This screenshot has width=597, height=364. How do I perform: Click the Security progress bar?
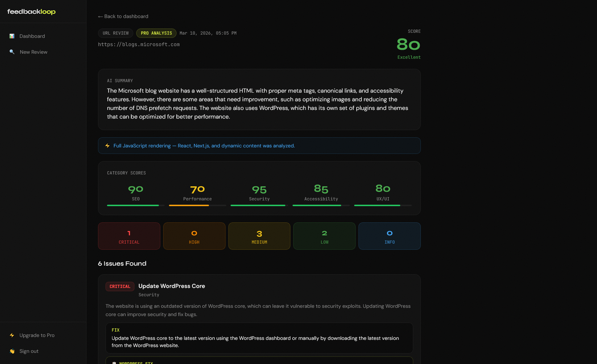coord(259,205)
